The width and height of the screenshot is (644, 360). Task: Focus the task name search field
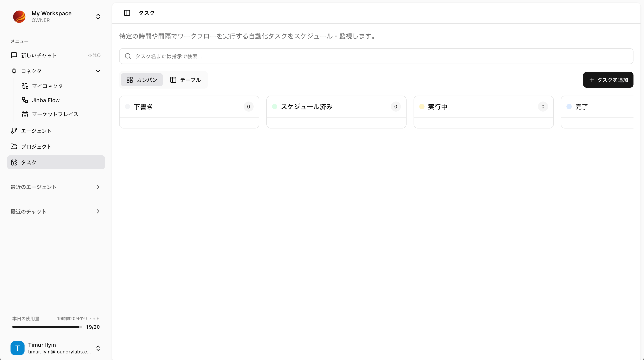[x=376, y=56]
